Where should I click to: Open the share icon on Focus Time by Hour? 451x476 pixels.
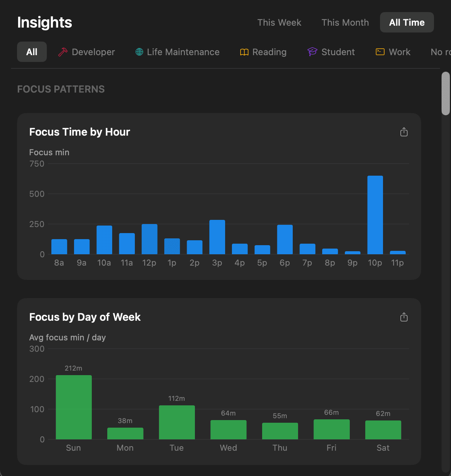point(403,132)
